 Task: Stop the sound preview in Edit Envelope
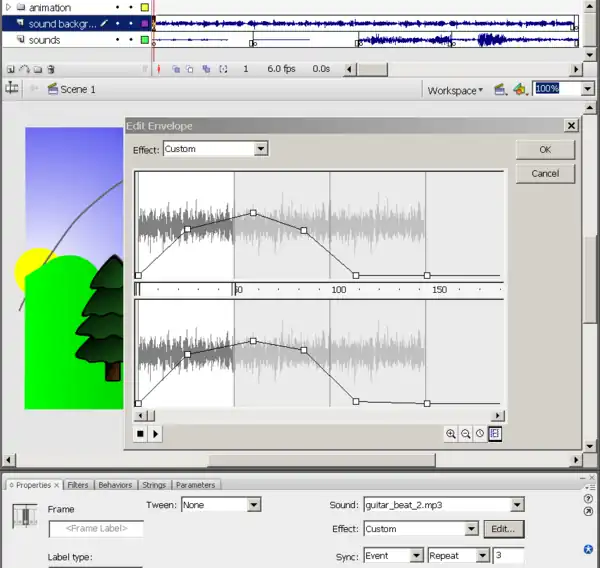pyautogui.click(x=141, y=434)
